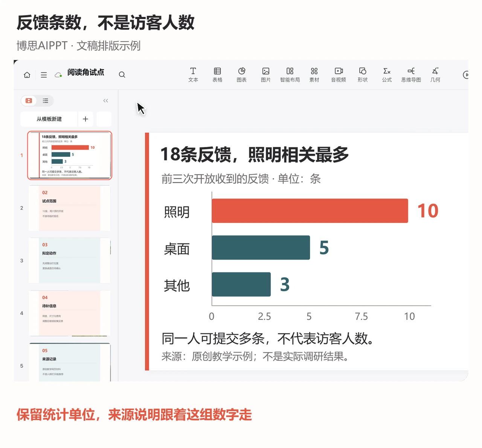The width and height of the screenshot is (482, 448).
Task: Add a new slide with plus button
Action: pos(85,119)
